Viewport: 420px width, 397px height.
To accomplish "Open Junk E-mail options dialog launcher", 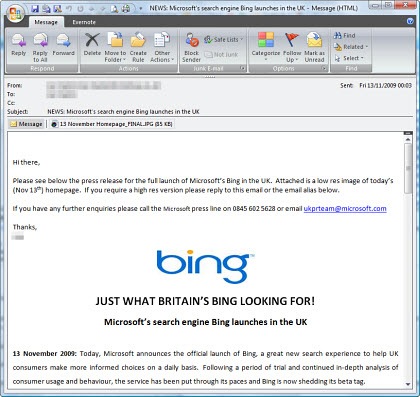I will [243, 68].
